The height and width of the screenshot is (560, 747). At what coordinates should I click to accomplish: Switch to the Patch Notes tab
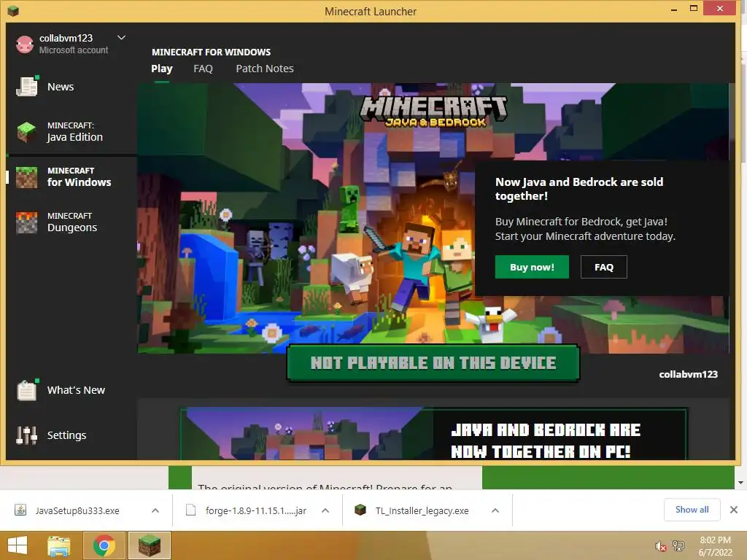pyautogui.click(x=265, y=69)
